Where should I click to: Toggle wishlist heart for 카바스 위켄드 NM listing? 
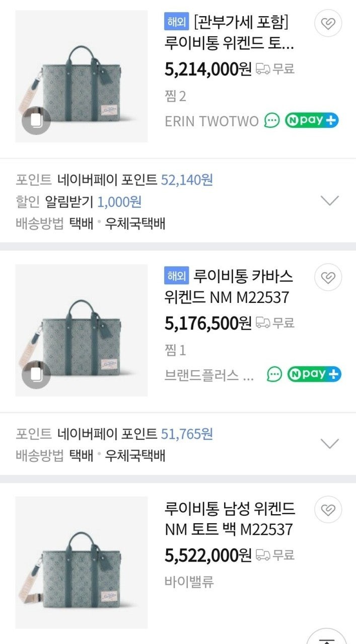328,277
